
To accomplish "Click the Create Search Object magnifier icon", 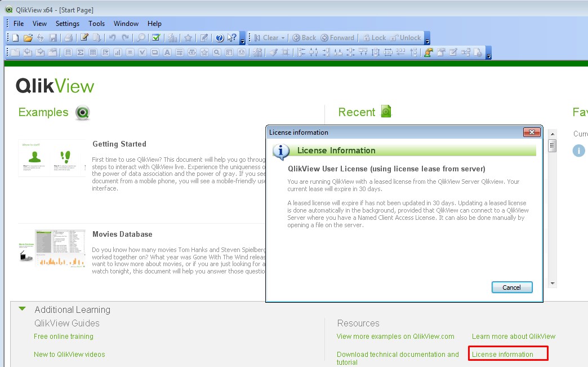I will (x=217, y=52).
